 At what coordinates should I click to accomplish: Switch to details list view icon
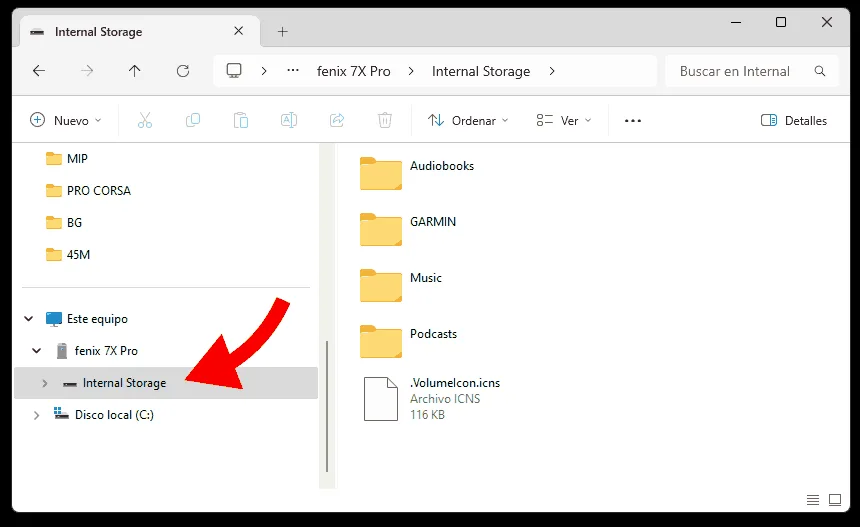813,500
